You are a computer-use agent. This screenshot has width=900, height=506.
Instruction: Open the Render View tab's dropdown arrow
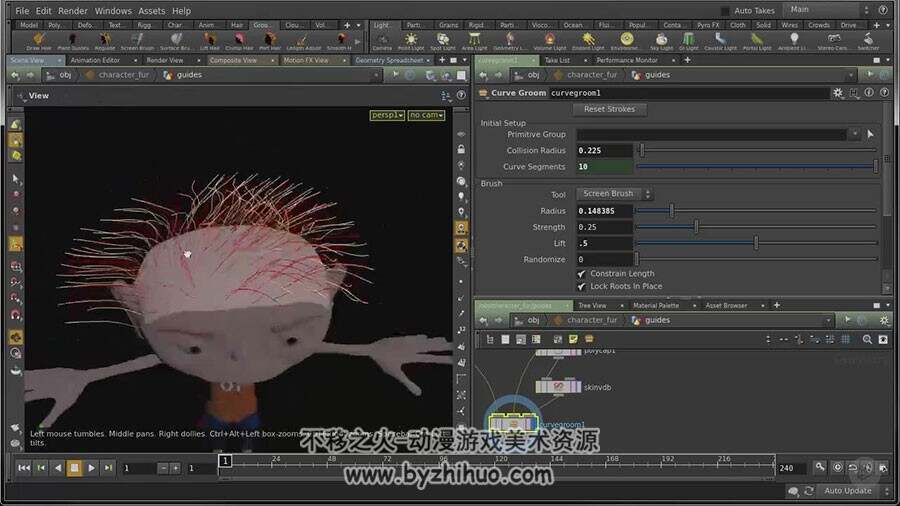click(199, 60)
